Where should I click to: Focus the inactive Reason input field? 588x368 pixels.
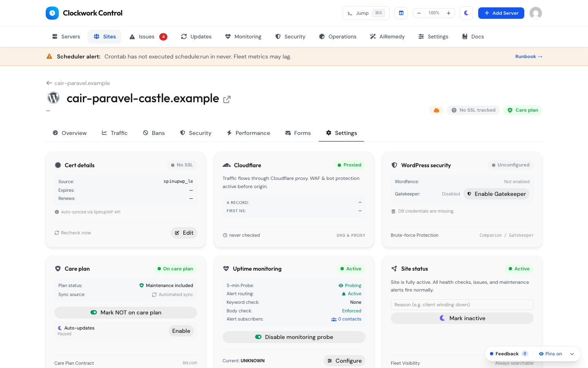tap(462, 305)
